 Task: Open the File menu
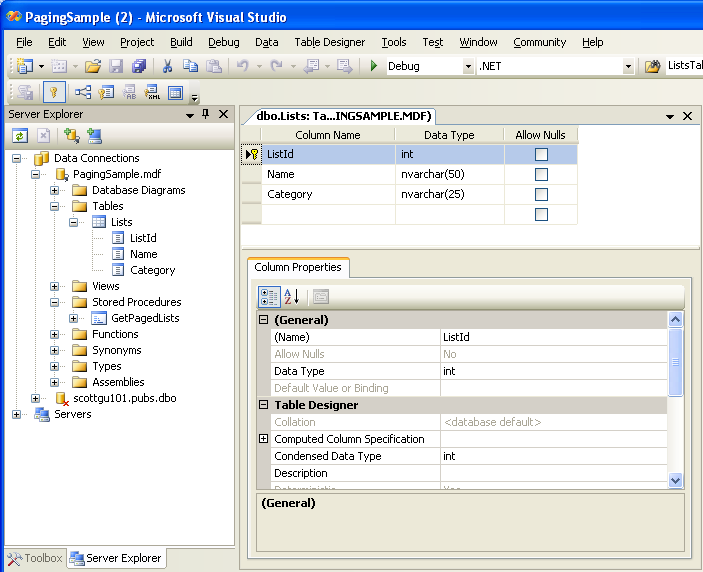click(x=24, y=42)
